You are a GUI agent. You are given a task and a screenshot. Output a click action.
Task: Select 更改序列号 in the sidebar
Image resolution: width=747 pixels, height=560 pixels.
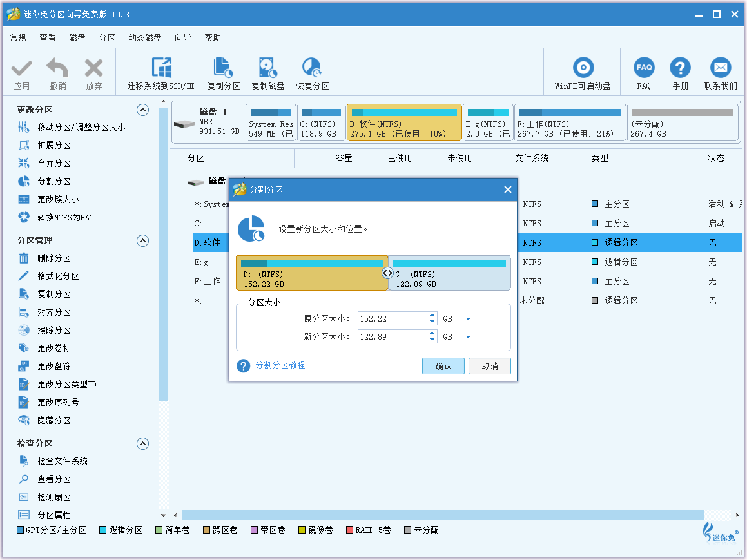pos(58,402)
